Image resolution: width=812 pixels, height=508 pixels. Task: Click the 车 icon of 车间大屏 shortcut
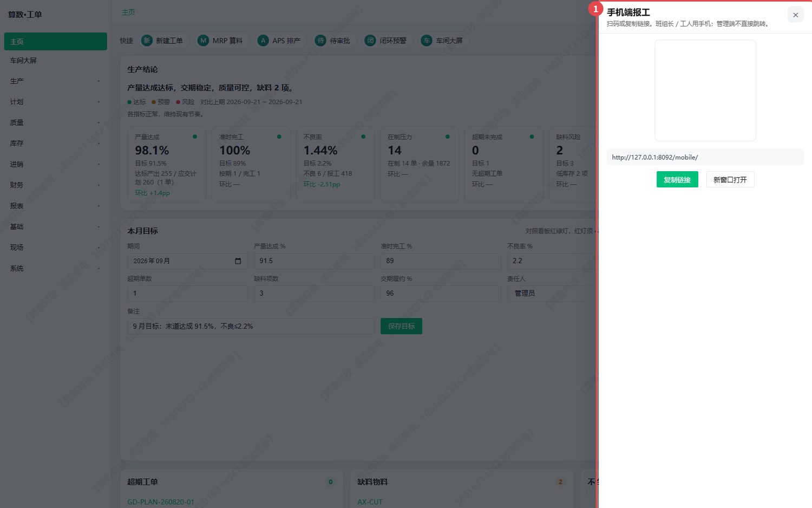click(427, 41)
